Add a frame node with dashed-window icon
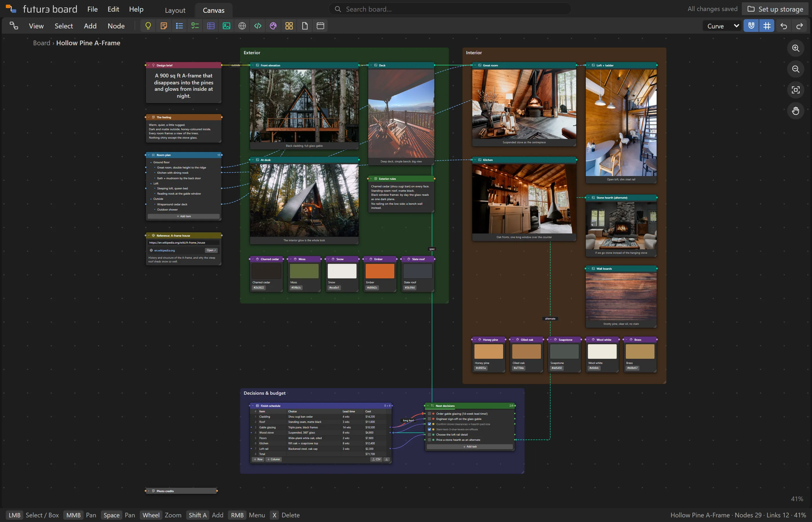 click(x=320, y=26)
